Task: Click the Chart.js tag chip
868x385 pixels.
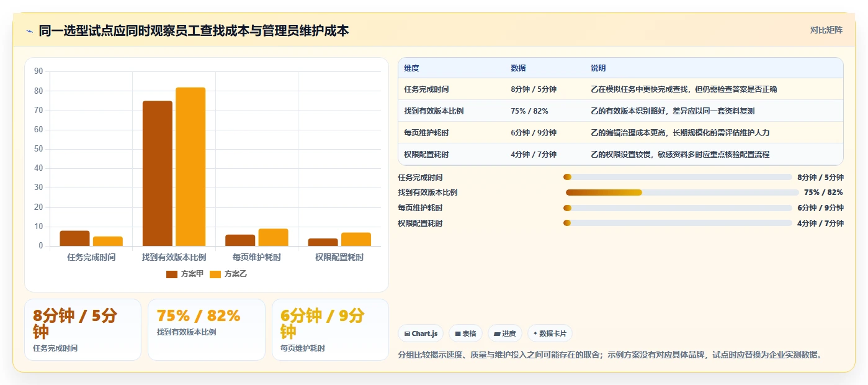Action: [420, 333]
